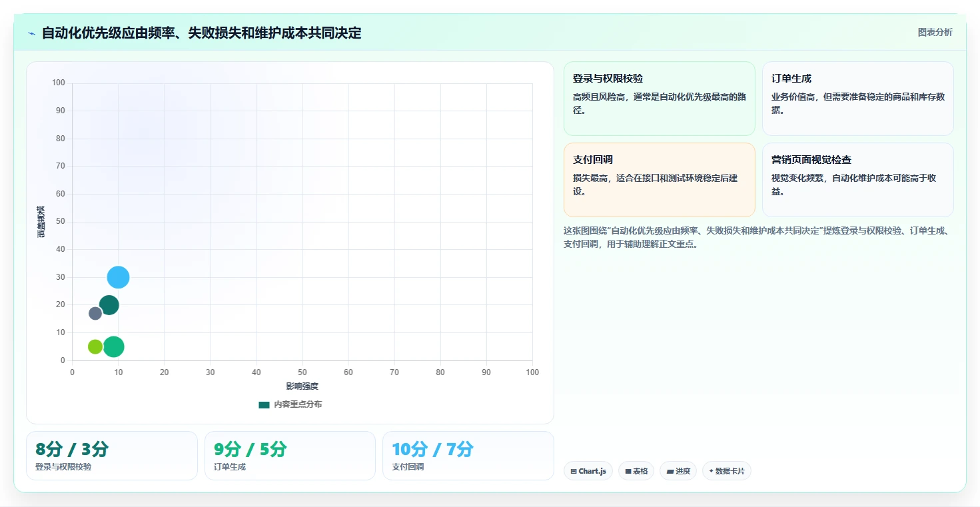Click the 10分 / 7分 score card

[x=468, y=456]
